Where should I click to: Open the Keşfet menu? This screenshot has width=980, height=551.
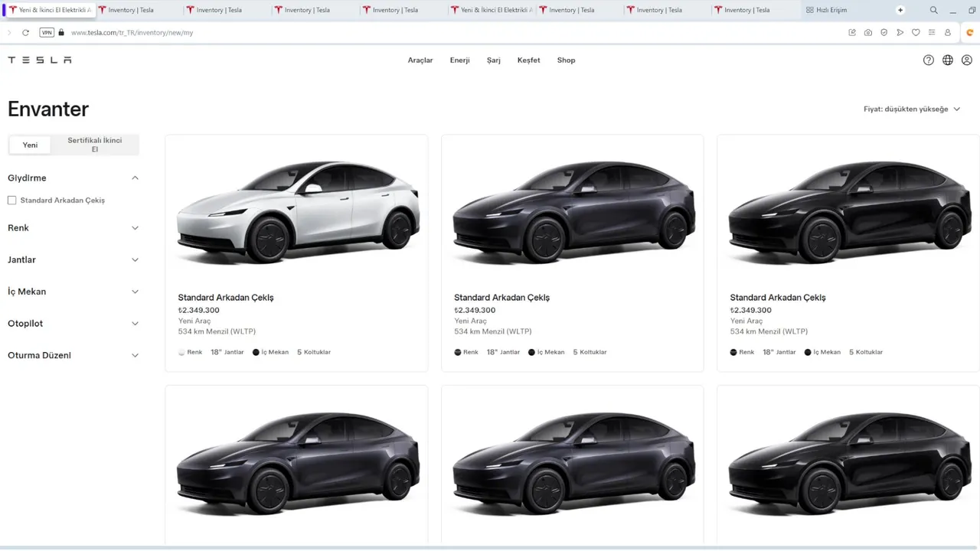[529, 60]
